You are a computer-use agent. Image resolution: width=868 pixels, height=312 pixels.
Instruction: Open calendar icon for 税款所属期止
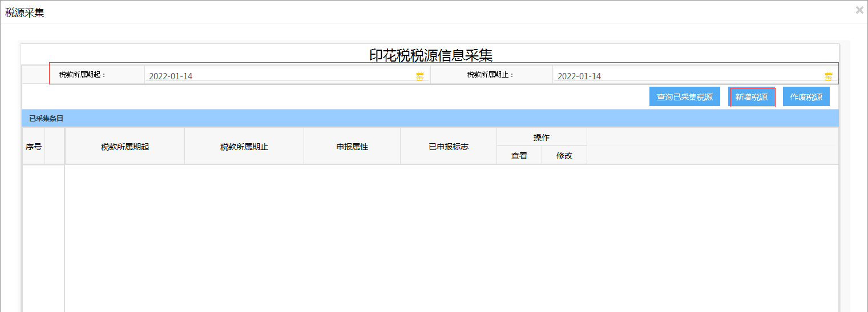pos(828,76)
